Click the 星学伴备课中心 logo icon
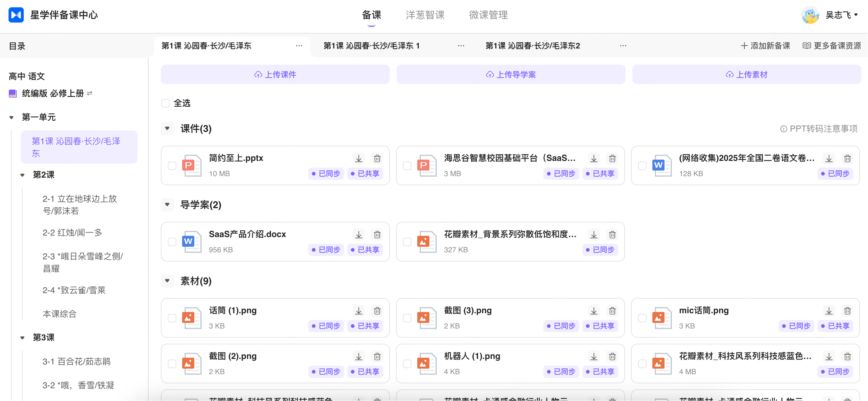868x401 pixels. point(16,15)
